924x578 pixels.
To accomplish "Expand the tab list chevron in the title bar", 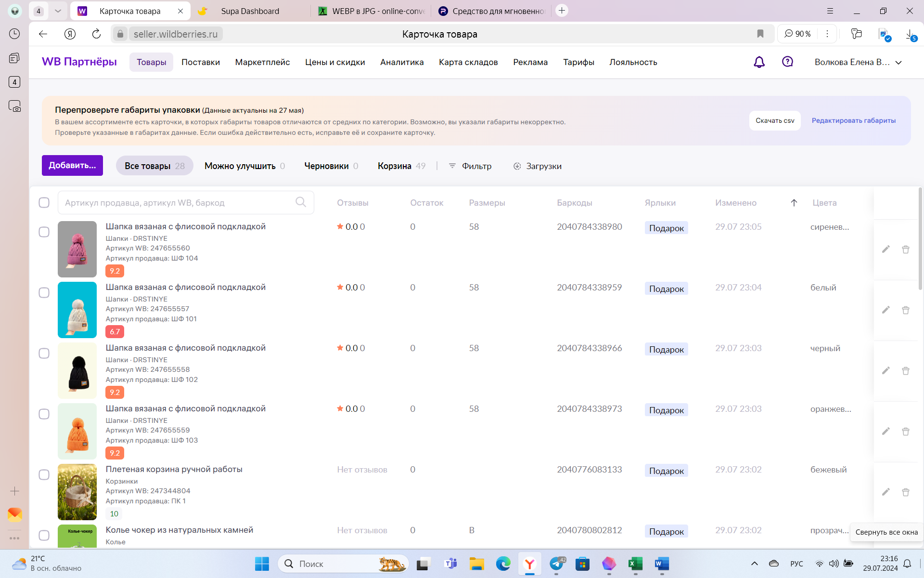I will [x=58, y=11].
